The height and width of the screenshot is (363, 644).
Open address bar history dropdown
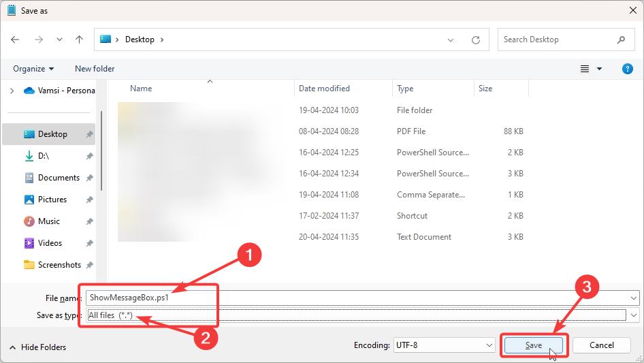click(451, 40)
